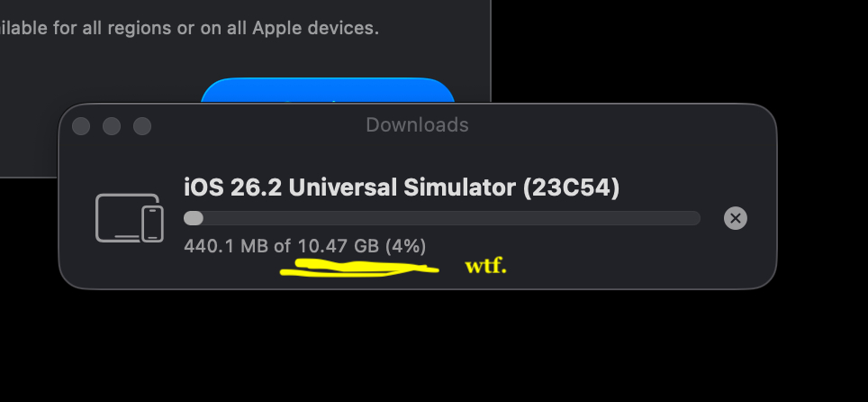The image size is (868, 402).
Task: Click the 4% progress percentage
Action: [405, 245]
